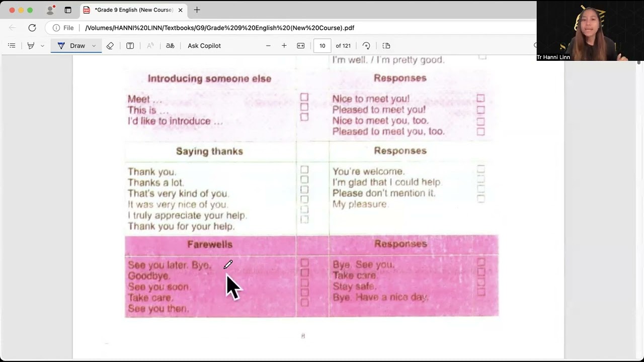Click the text 'See you soon.'

(x=159, y=287)
